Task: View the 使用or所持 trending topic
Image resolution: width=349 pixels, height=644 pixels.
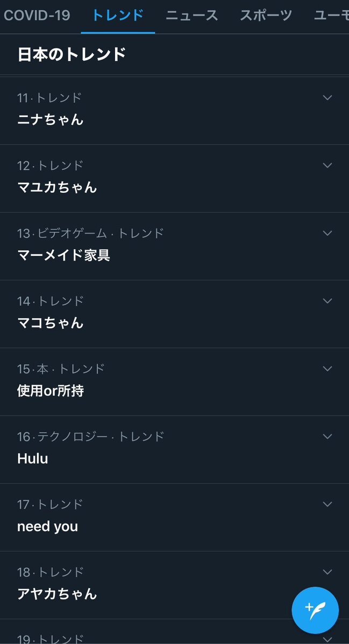Action: tap(174, 382)
